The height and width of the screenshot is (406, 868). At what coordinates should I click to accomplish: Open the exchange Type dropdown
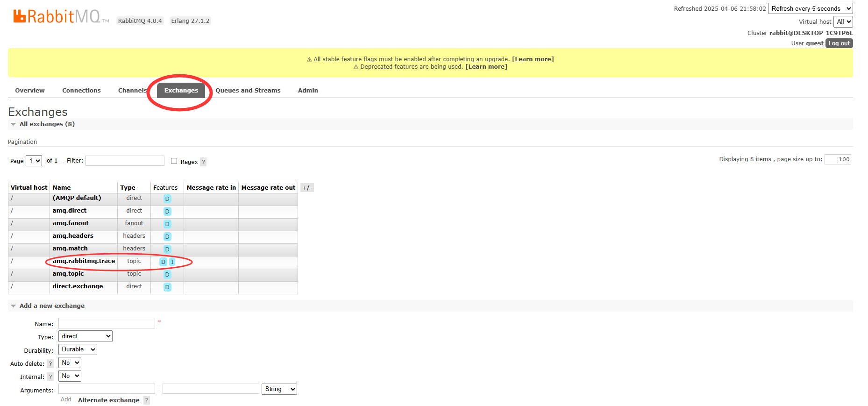pyautogui.click(x=85, y=336)
